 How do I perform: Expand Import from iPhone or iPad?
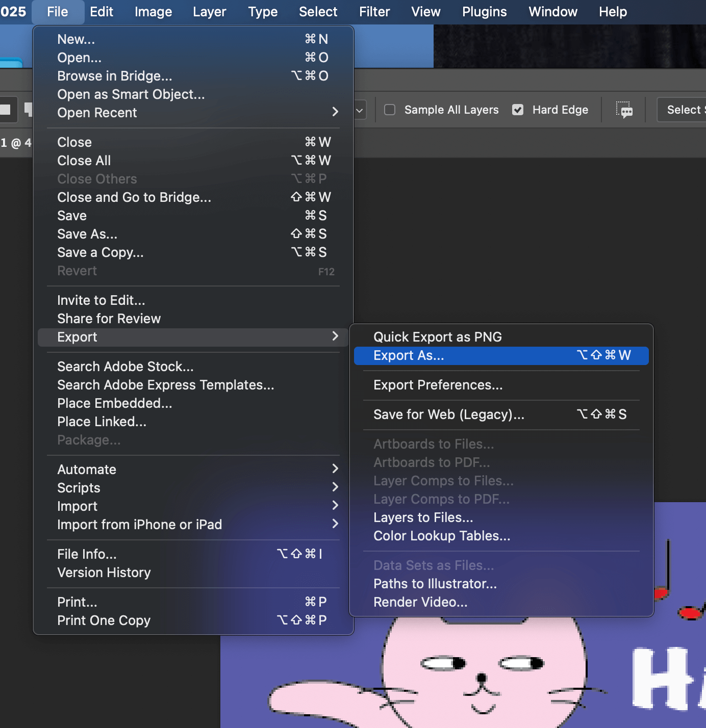193,525
